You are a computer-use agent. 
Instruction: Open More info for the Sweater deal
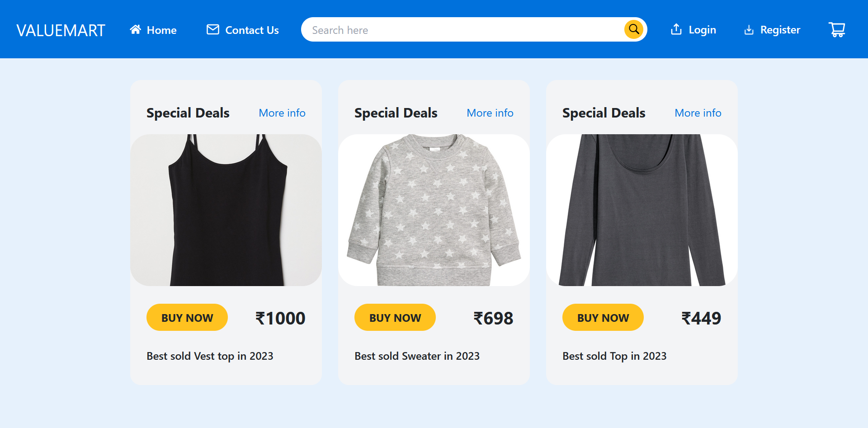click(x=490, y=113)
